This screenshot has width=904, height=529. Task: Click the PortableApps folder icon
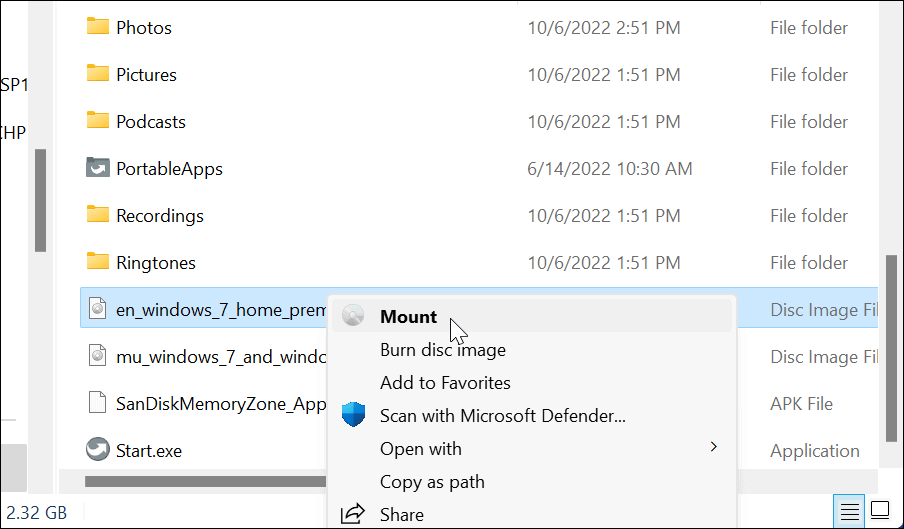[x=97, y=168]
